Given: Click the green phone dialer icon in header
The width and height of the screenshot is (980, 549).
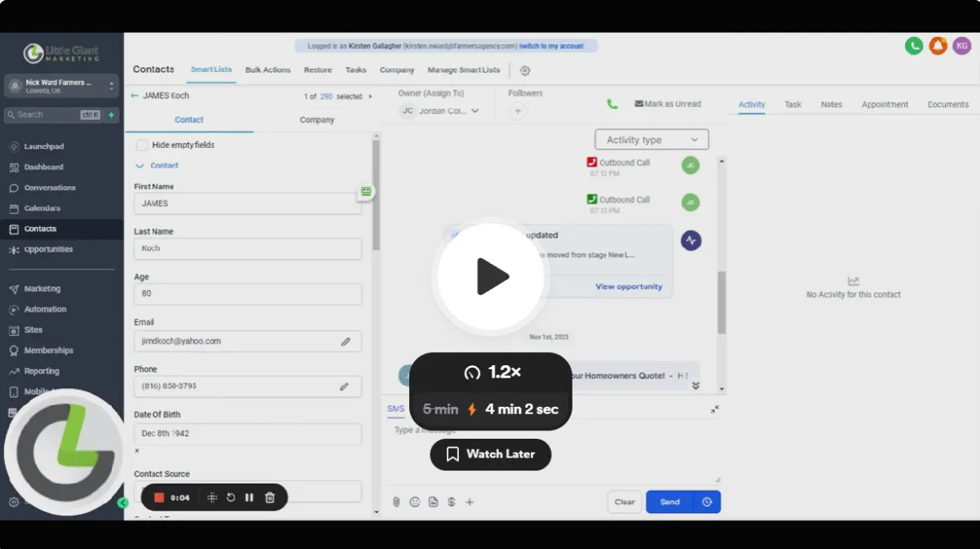Looking at the screenshot, I should 914,47.
